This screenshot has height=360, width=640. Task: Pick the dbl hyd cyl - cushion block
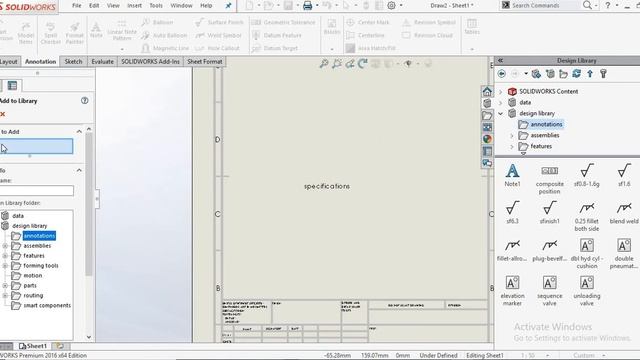click(587, 253)
